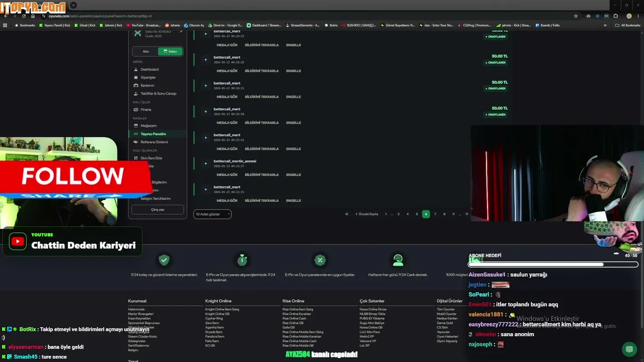Screen dimensions: 644x362
Task: Click ENGELLE for bettercall_mertin_annesi
Action: [x=293, y=174]
